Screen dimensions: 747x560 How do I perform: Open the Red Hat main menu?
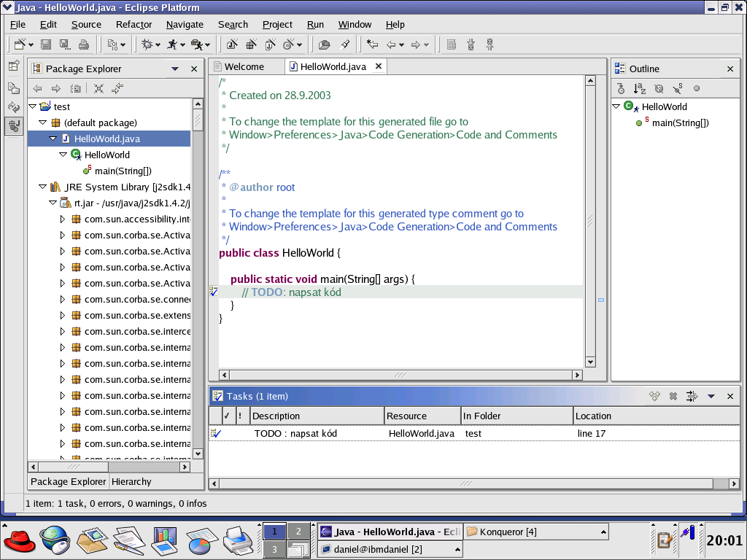coord(19,540)
